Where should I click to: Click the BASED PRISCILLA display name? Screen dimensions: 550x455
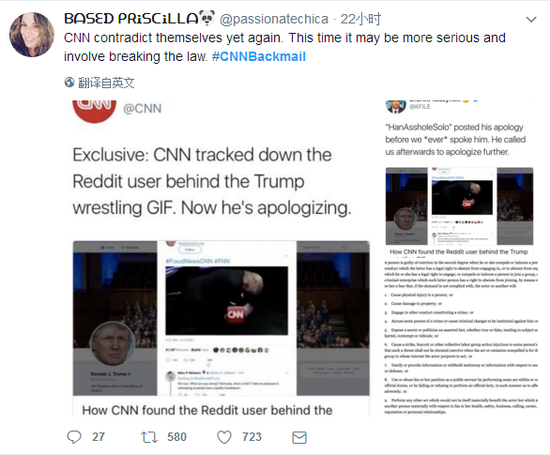pos(132,18)
